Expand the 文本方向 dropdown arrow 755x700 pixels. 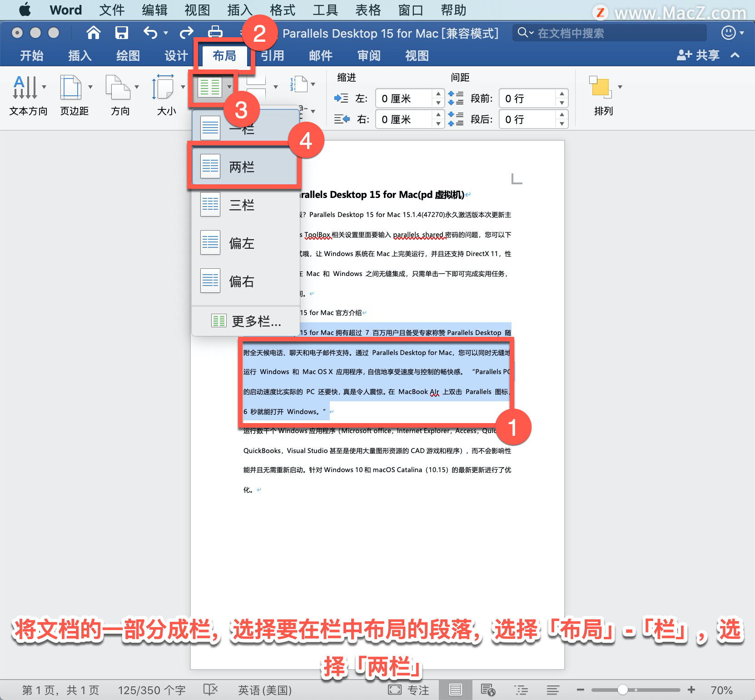[x=44, y=87]
